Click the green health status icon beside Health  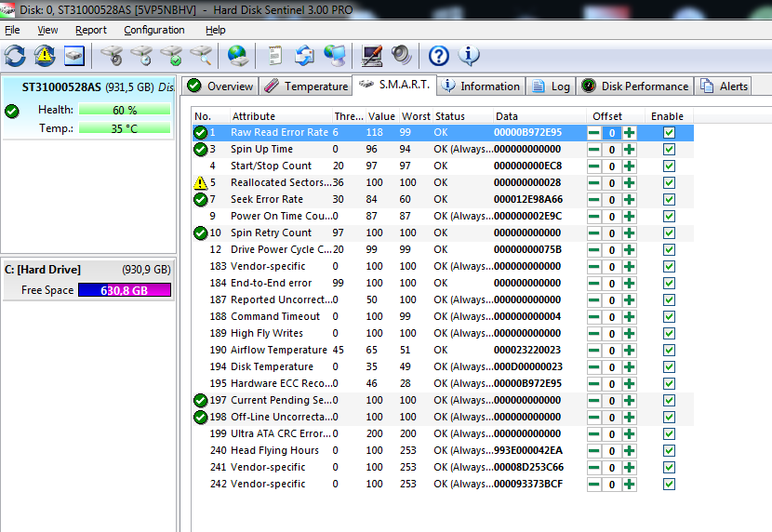12,112
